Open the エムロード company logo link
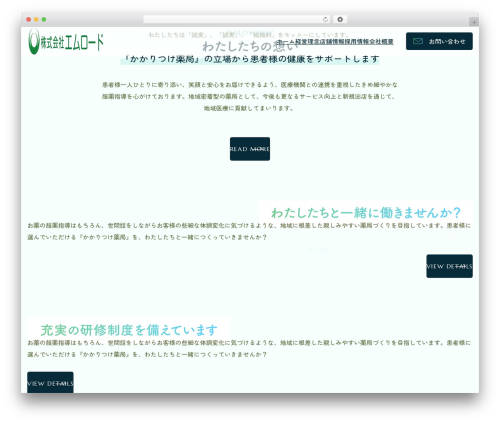This screenshot has width=500, height=423. coord(66,42)
